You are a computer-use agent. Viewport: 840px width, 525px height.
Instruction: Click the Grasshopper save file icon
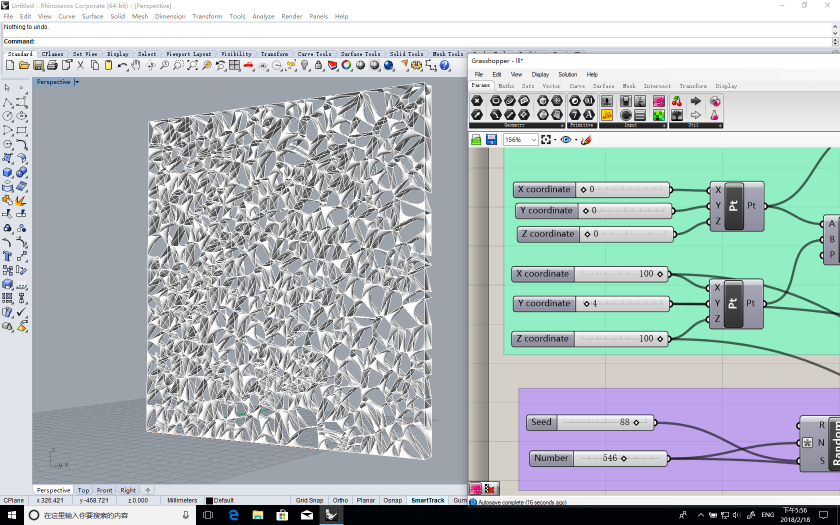click(x=491, y=140)
